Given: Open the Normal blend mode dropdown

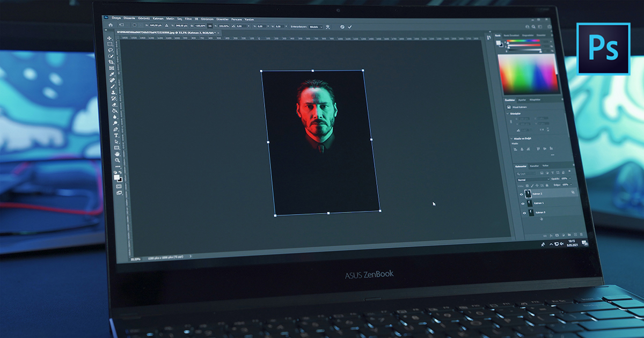Looking at the screenshot, I should pos(533,180).
